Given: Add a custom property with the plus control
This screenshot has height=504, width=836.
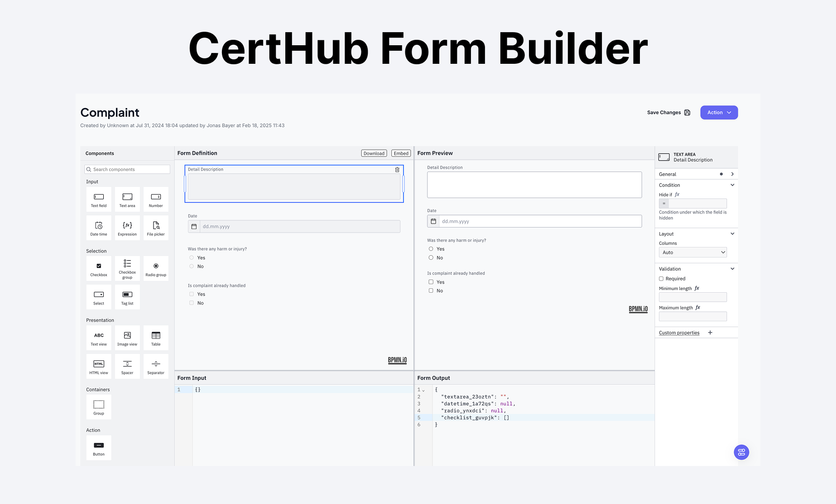Looking at the screenshot, I should coord(710,333).
